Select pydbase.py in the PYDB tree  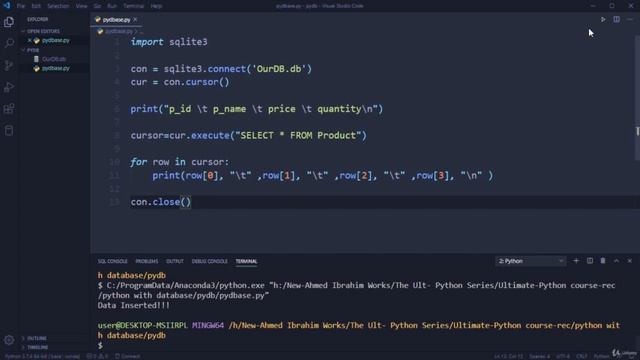(x=56, y=69)
